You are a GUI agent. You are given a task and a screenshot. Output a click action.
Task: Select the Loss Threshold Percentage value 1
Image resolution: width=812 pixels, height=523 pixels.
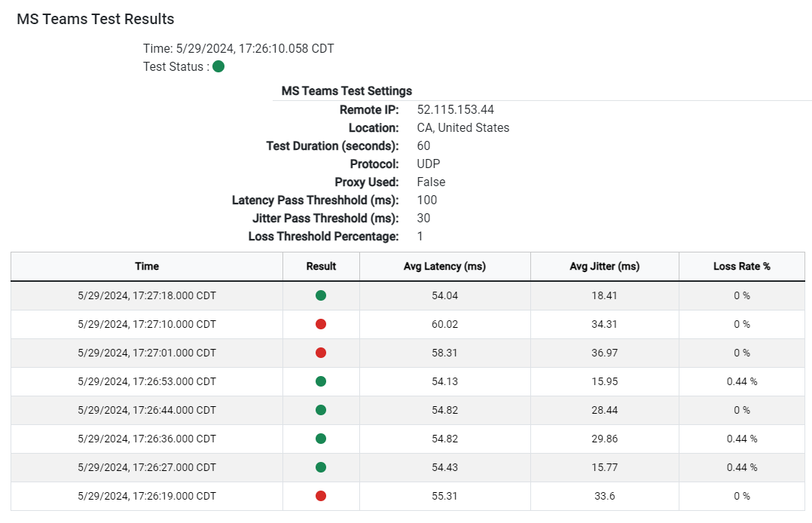pyautogui.click(x=420, y=237)
